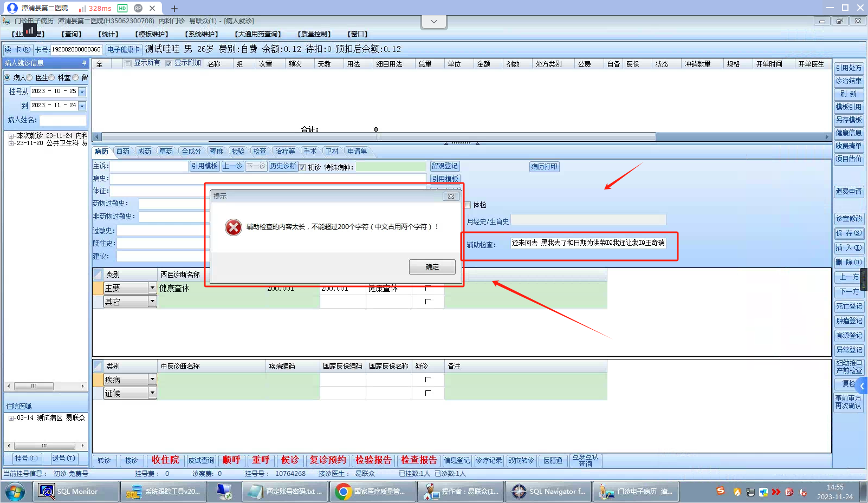
Task: Click the Sogou input method tray icon
Action: 720,491
